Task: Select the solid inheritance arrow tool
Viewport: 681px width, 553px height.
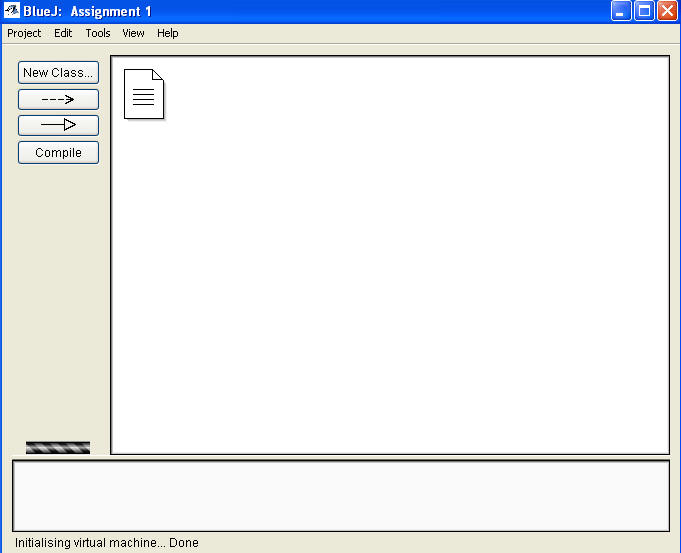Action: click(x=58, y=125)
